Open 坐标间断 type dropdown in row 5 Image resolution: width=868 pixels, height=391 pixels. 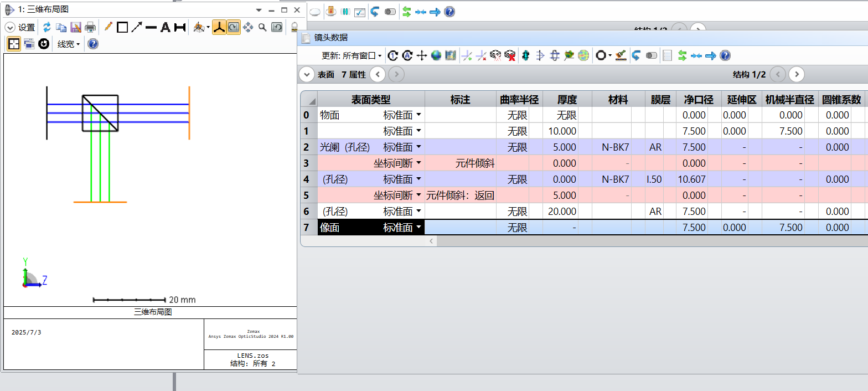418,195
